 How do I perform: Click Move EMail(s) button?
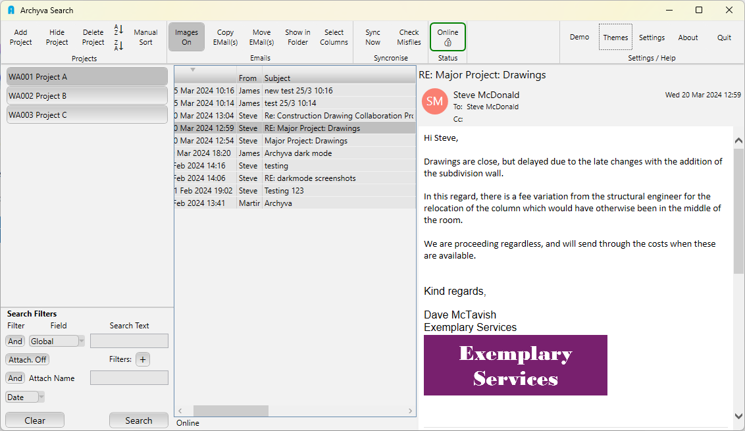coord(262,37)
